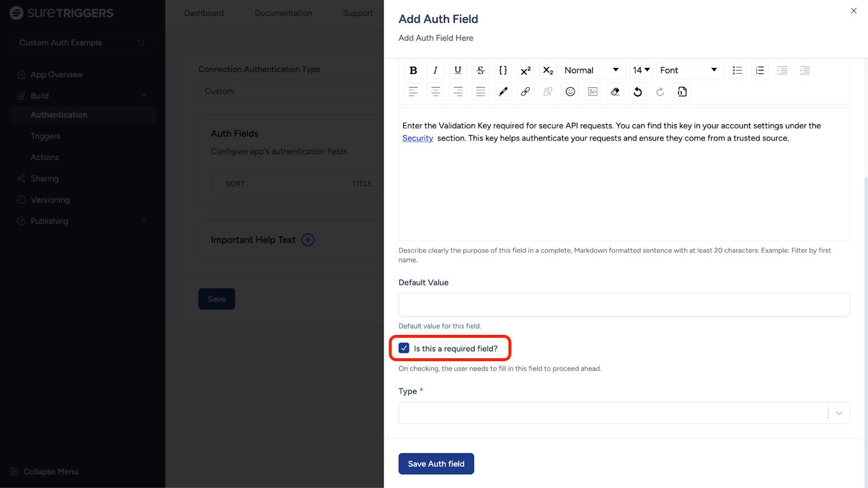Toggle underline text style
The image size is (868, 488).
pos(458,71)
